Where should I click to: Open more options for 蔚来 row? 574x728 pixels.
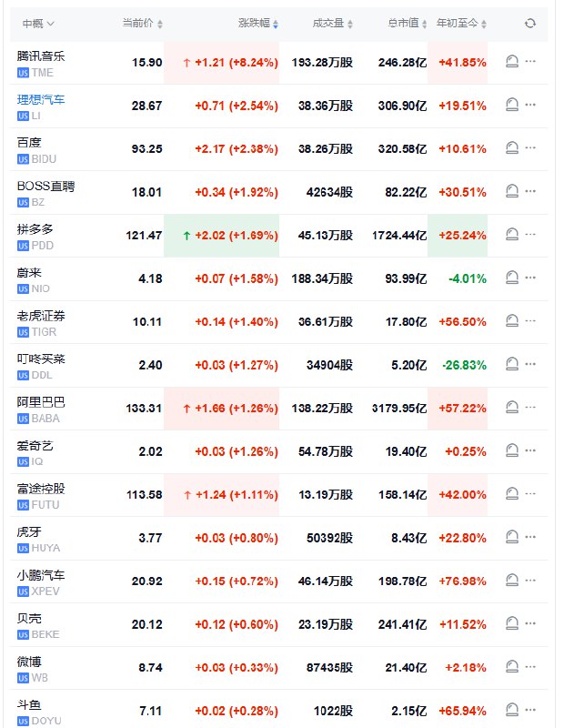pyautogui.click(x=530, y=278)
